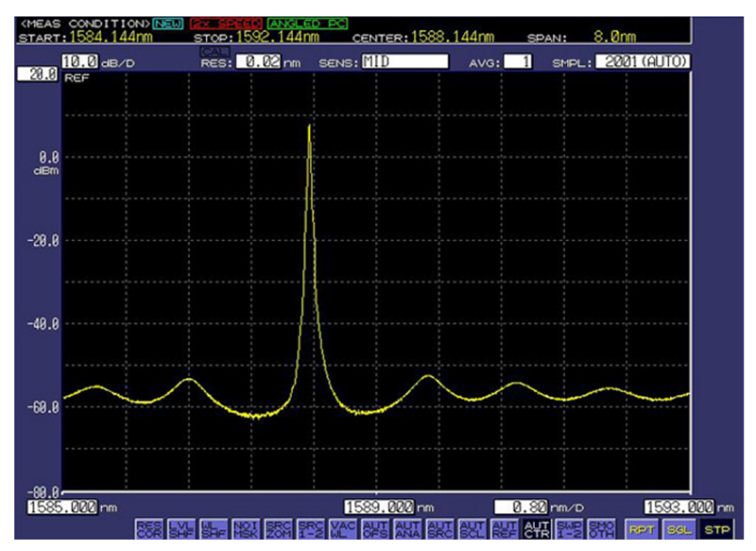756x551 pixels.
Task: Click the RES COR status icon
Action: pos(149,529)
